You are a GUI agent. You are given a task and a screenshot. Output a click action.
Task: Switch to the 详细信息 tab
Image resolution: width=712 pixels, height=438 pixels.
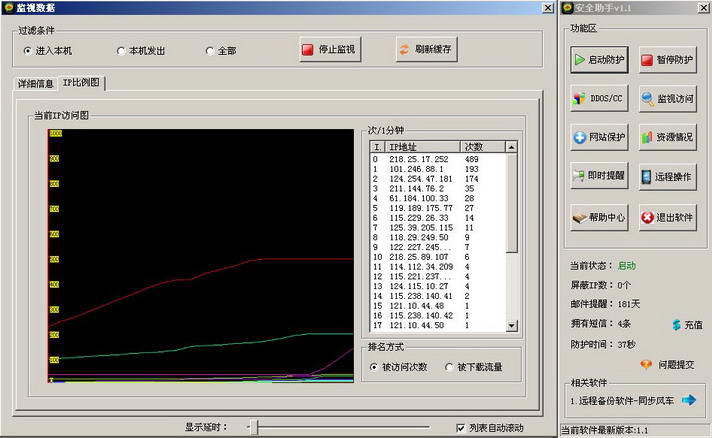[34, 82]
